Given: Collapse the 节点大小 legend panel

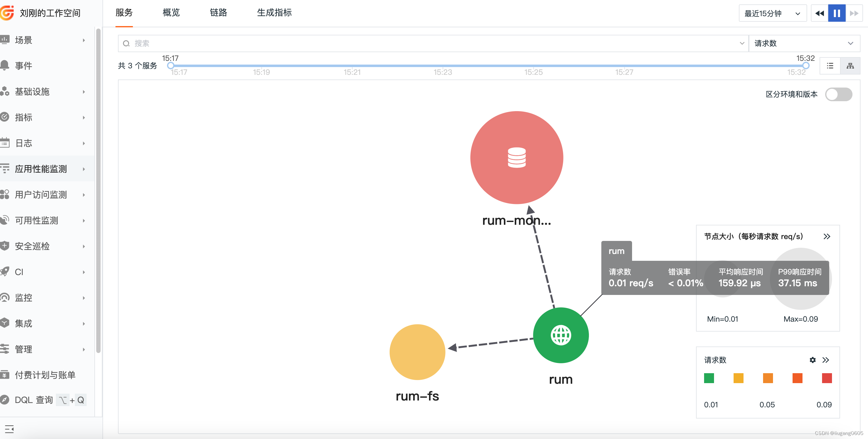Looking at the screenshot, I should pos(826,236).
